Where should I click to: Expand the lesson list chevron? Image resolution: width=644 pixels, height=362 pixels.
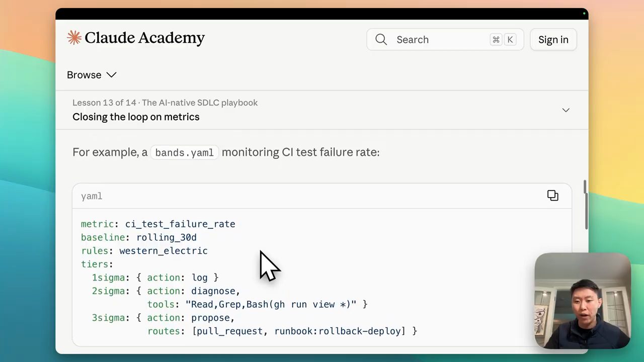[x=566, y=110]
